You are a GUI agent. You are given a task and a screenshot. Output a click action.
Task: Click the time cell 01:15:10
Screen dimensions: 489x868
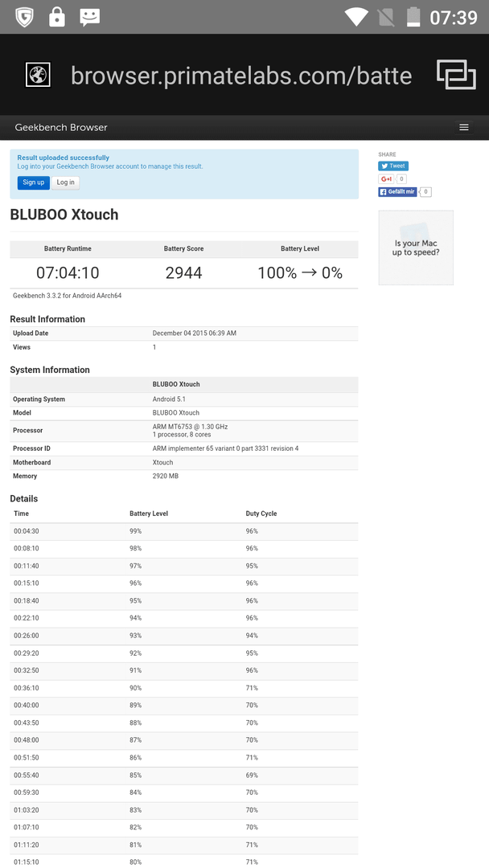click(x=26, y=862)
